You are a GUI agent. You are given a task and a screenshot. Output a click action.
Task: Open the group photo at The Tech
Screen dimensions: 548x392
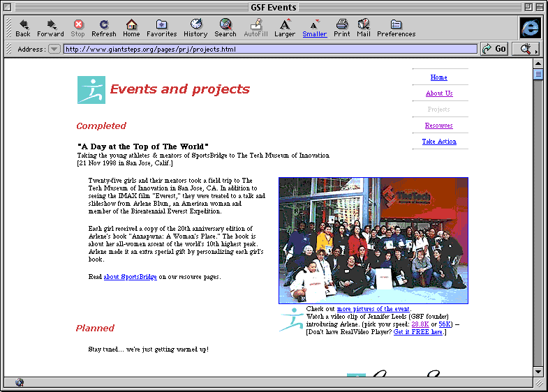pyautogui.click(x=373, y=241)
